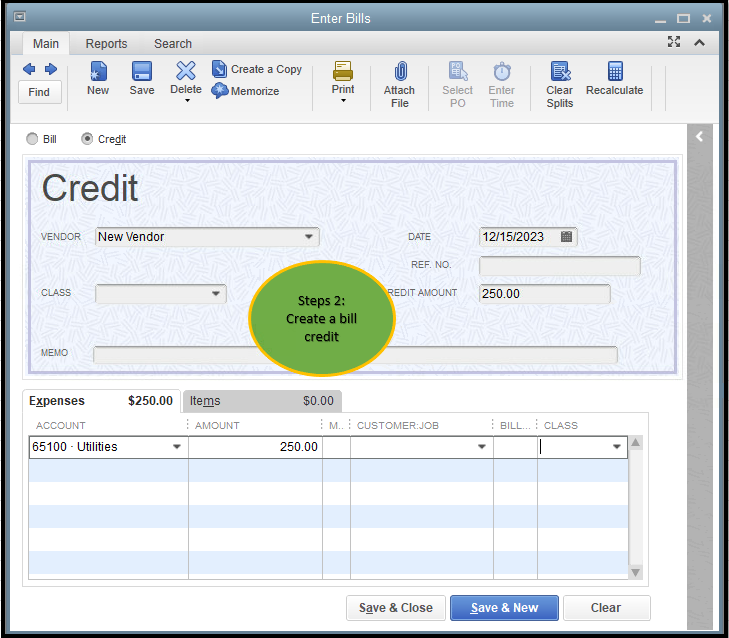Click the Find button
Screen dimensions: 729x638
(40, 92)
